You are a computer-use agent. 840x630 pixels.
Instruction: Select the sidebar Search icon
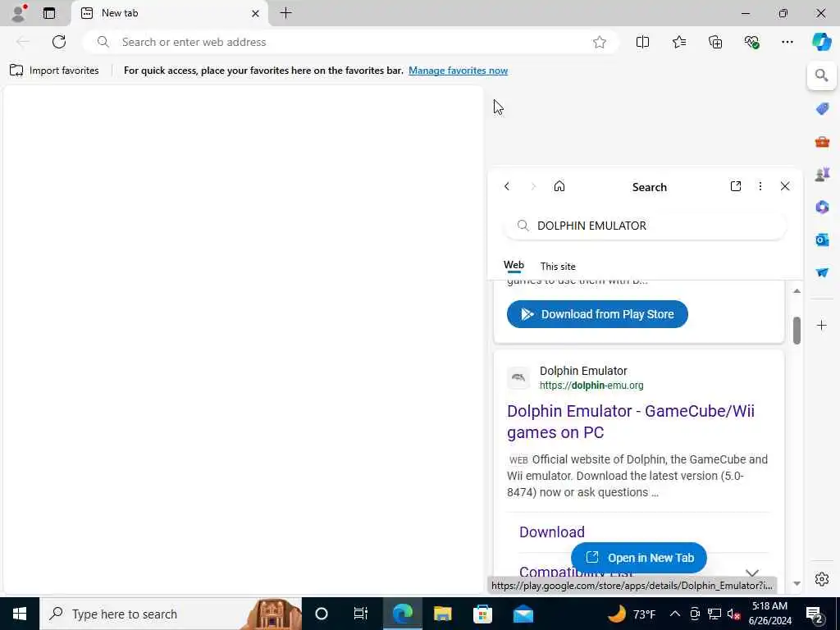[822, 75]
